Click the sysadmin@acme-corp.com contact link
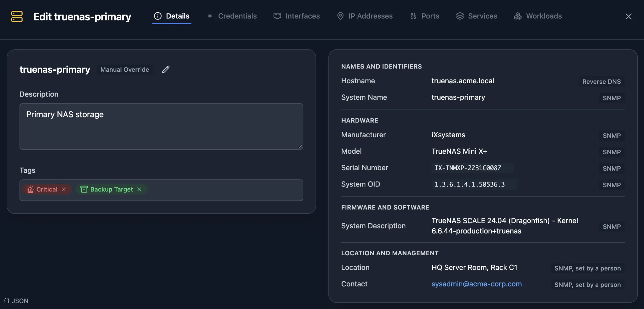This screenshot has height=309, width=644. click(477, 284)
